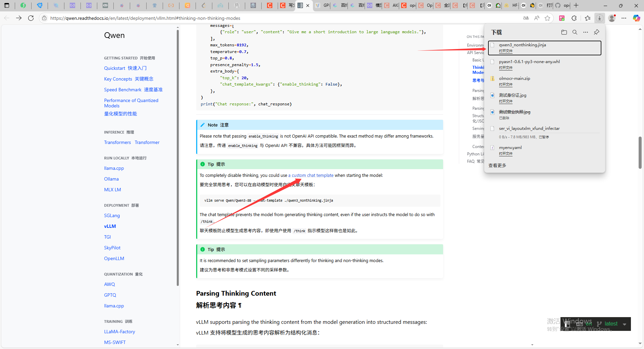Open browser Settings and more menu
This screenshot has height=349, width=644.
[624, 18]
